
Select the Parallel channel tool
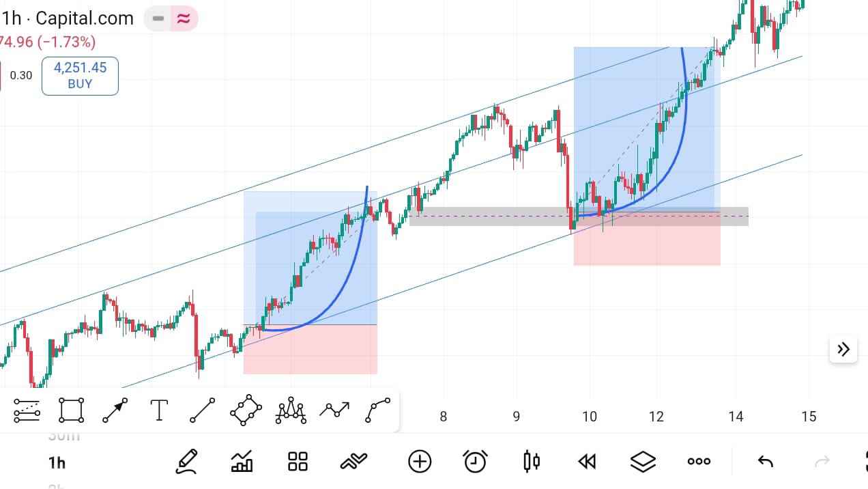pyautogui.click(x=246, y=410)
